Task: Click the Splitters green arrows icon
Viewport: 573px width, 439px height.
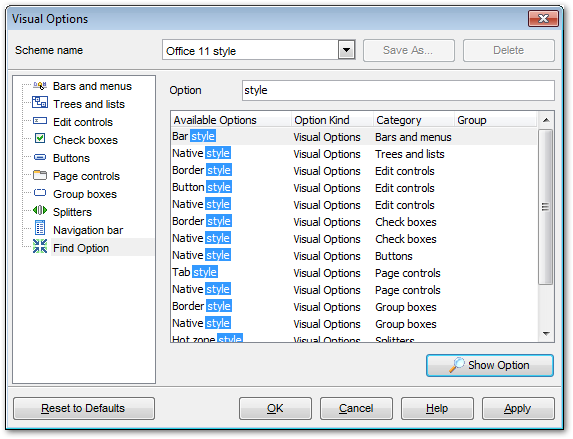Action: click(x=40, y=210)
